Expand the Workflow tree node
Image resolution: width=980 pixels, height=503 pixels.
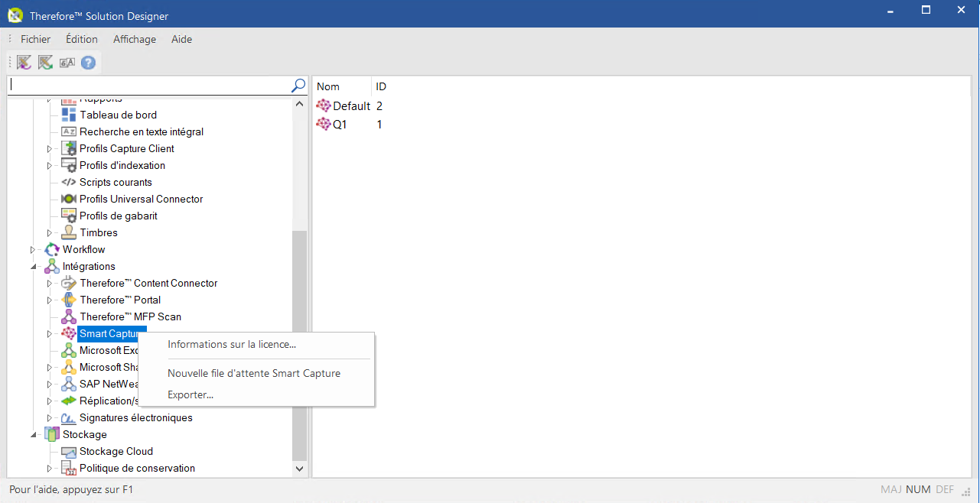point(33,250)
